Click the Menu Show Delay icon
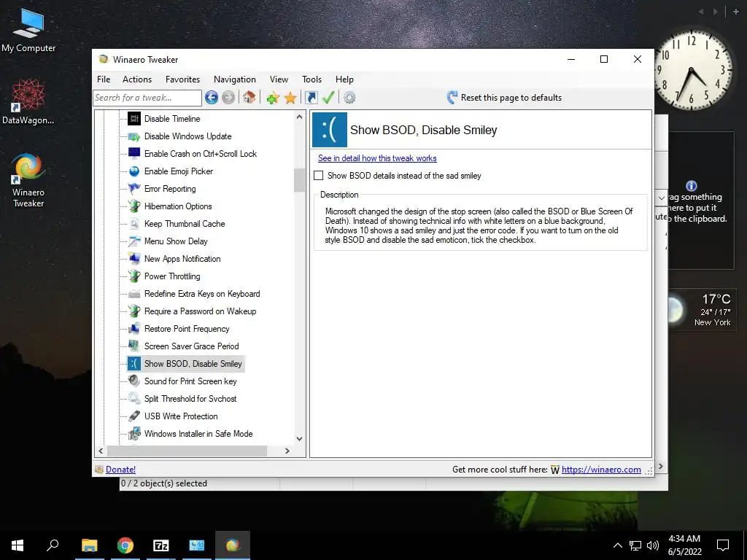 pyautogui.click(x=134, y=241)
